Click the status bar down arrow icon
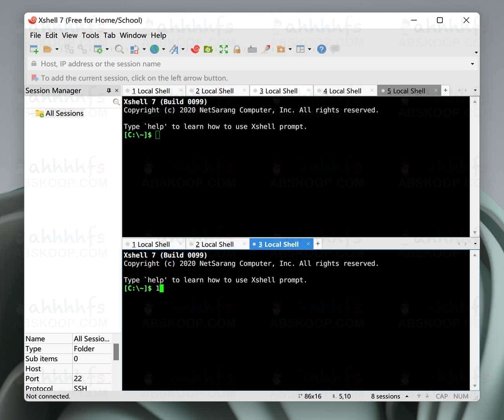The height and width of the screenshot is (420, 504). pyautogui.click(x=427, y=396)
